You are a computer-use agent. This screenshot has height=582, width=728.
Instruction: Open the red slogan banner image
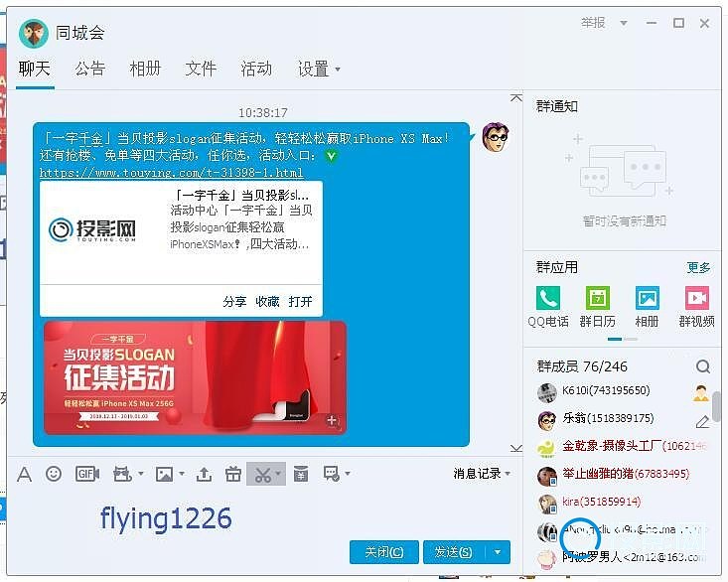195,377
